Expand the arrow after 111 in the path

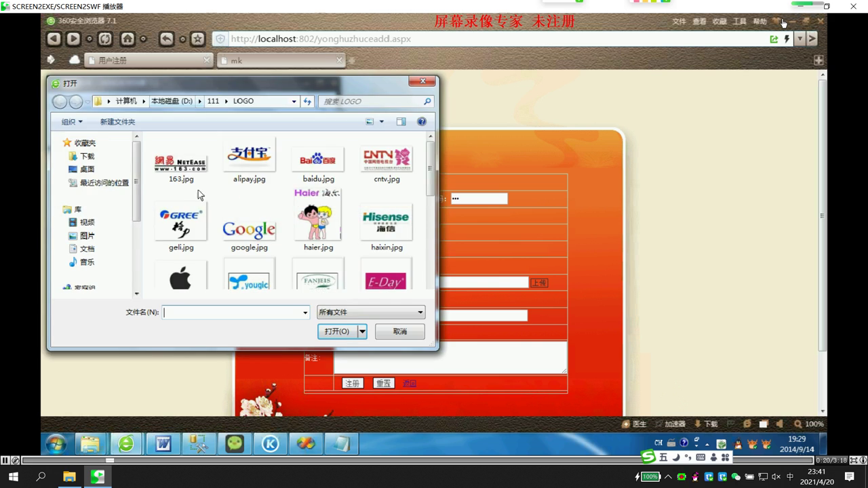(226, 101)
